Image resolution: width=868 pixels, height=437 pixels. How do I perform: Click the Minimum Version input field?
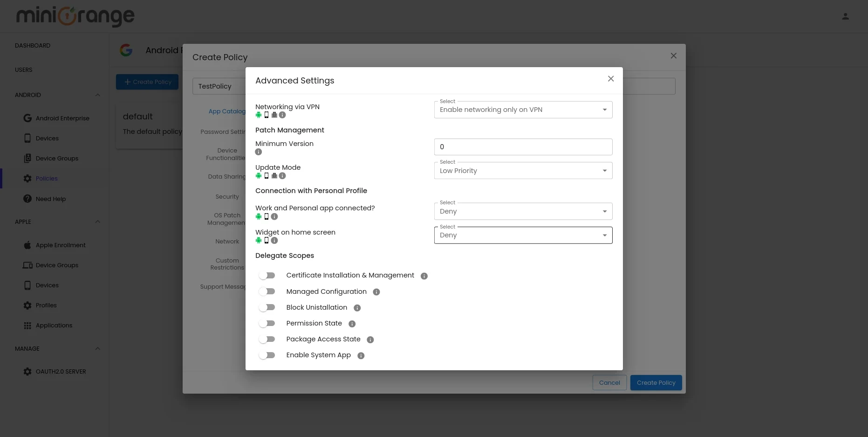click(x=523, y=146)
